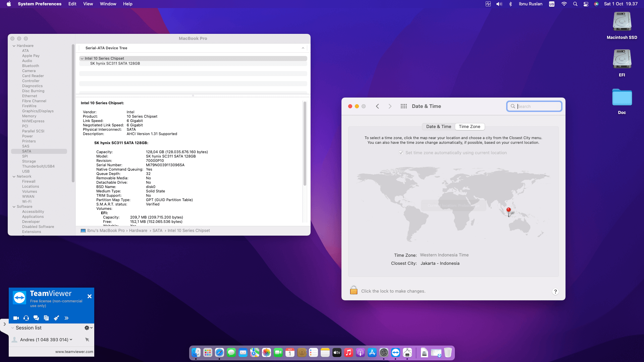This screenshot has width=644, height=362.
Task: Collapse the Session list section
Action: [x=13, y=328]
